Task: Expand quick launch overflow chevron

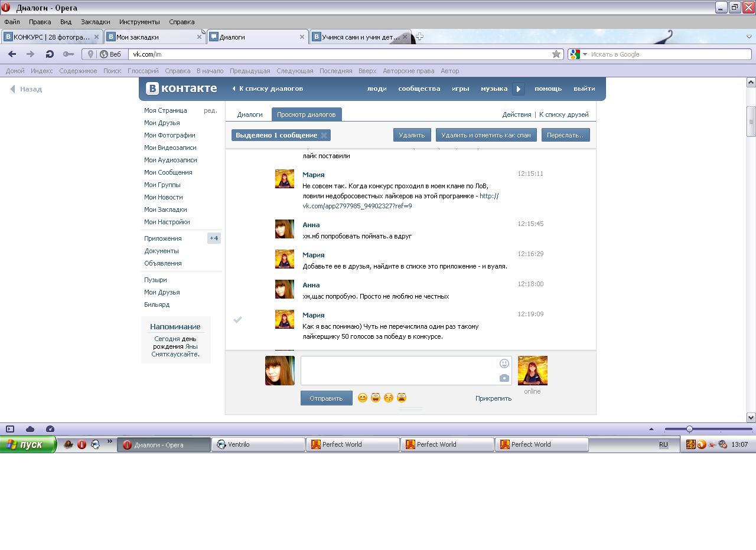Action: tap(109, 441)
